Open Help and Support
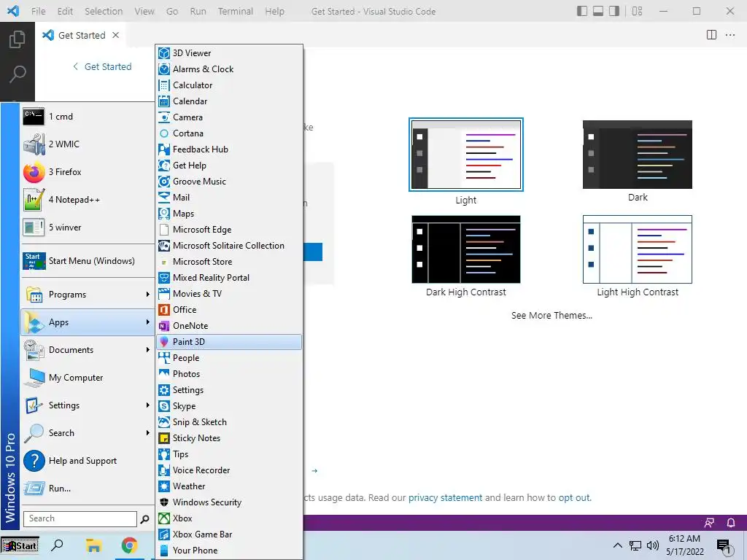747x560 pixels. (x=88, y=461)
